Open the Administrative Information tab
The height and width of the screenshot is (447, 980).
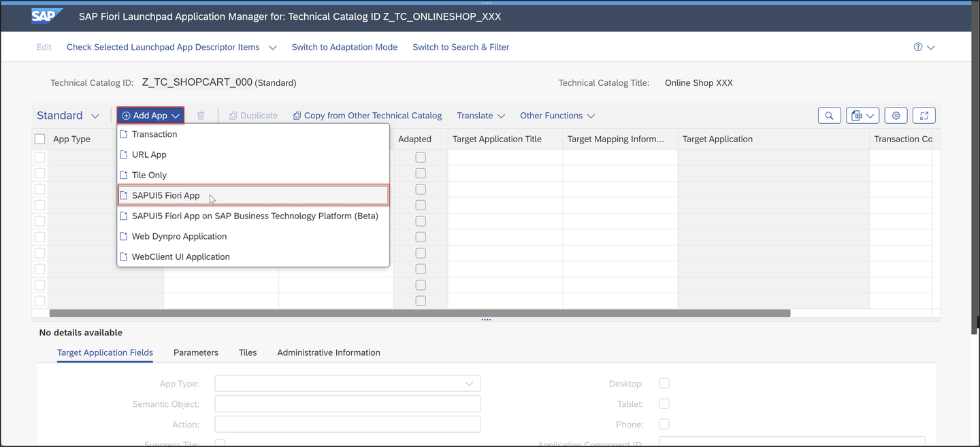(x=329, y=352)
